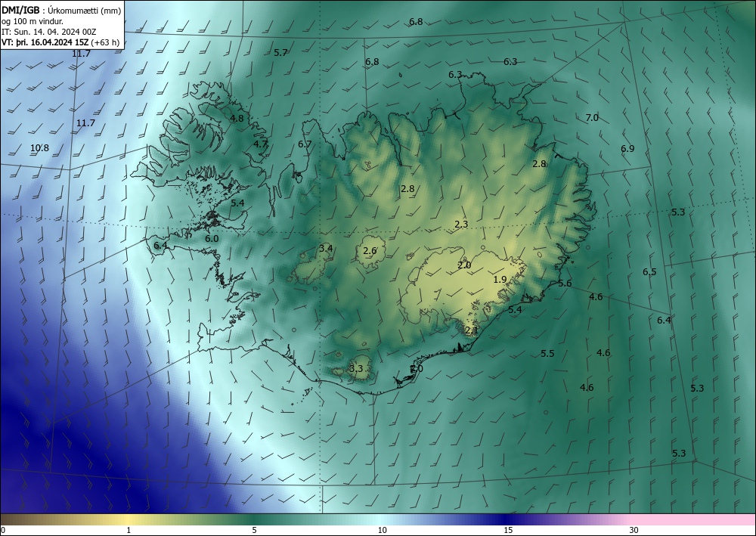Click the 'DMI/IGB : Úrkomumætti (mm)' title text

pyautogui.click(x=61, y=11)
